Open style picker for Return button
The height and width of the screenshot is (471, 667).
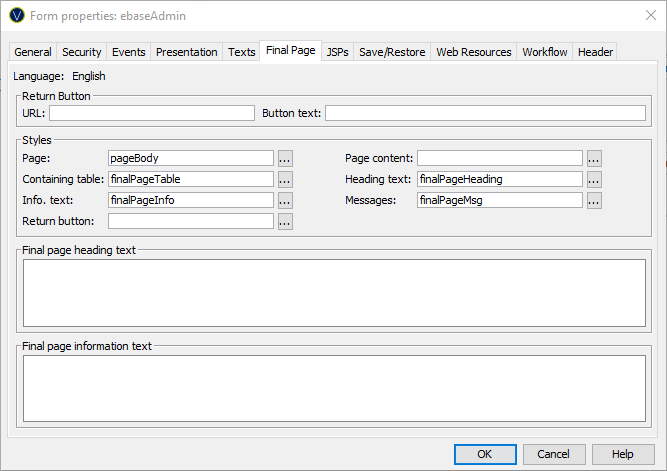tap(285, 221)
